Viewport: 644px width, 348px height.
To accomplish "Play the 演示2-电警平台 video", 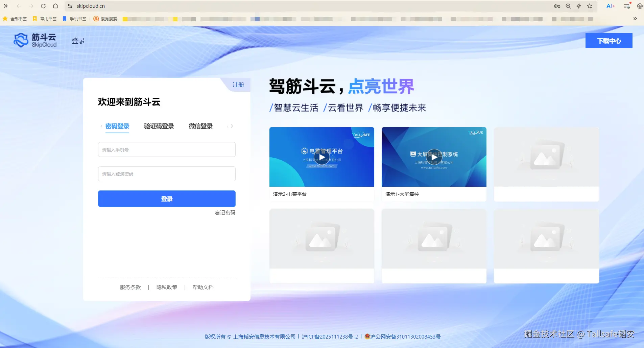I will [322, 157].
